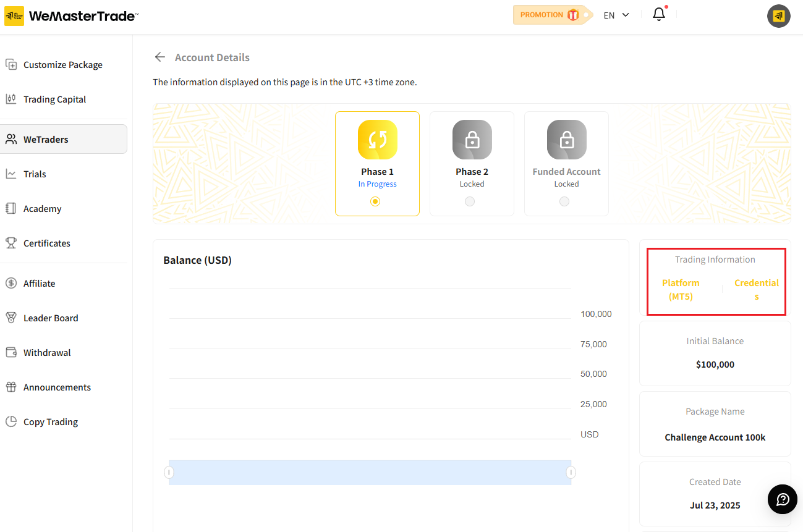Click the Trading Information heading

tap(715, 260)
